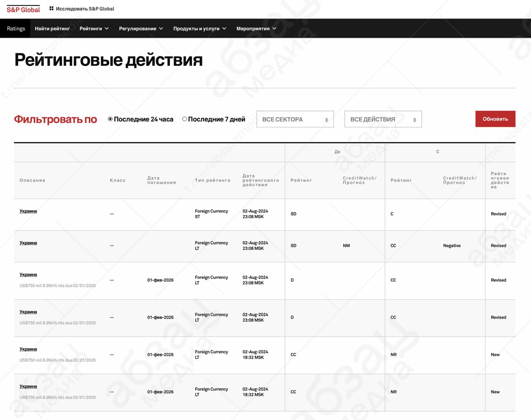Click the Исследовать S&P Global text link
This screenshot has width=531, height=420.
(x=85, y=9)
